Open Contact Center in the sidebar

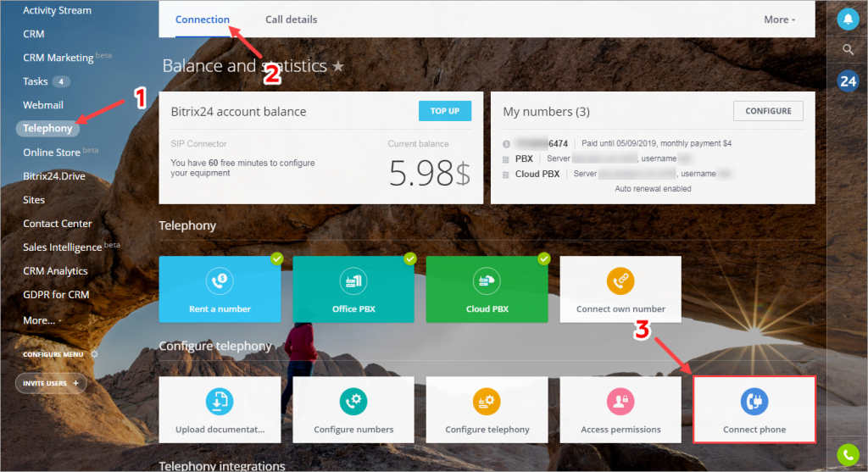(57, 224)
